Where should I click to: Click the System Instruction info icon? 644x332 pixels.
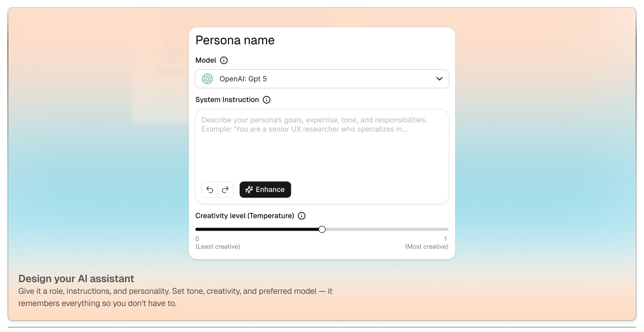pyautogui.click(x=267, y=100)
